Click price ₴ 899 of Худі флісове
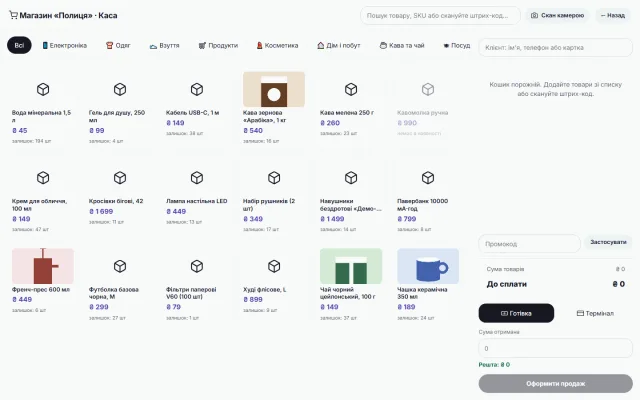Image resolution: width=640 pixels, height=400 pixels. click(x=253, y=300)
